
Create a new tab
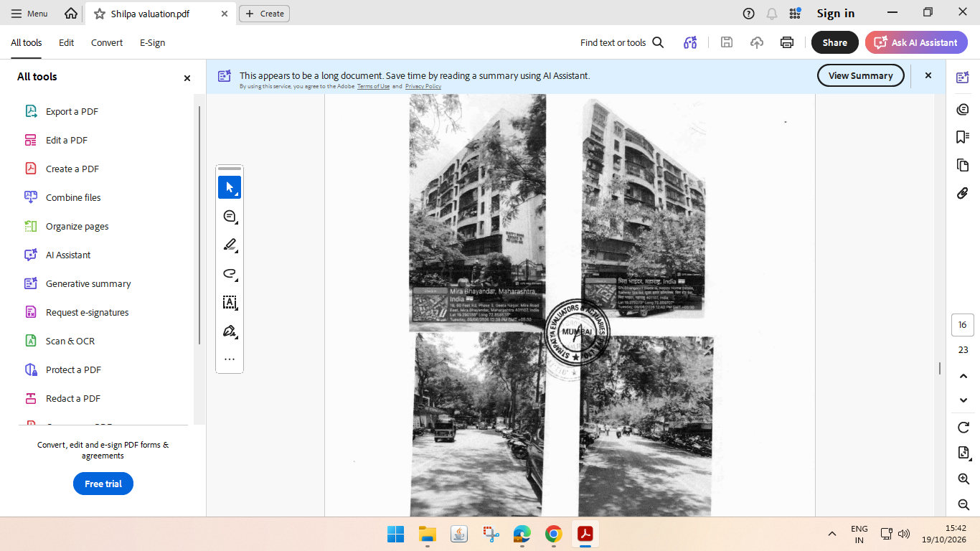264,14
